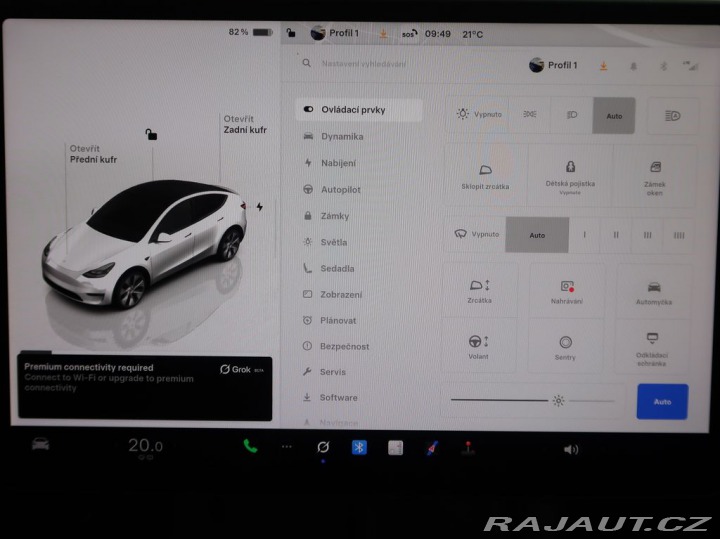
Task: Open front trunk Přední kufr
Action: (93, 154)
